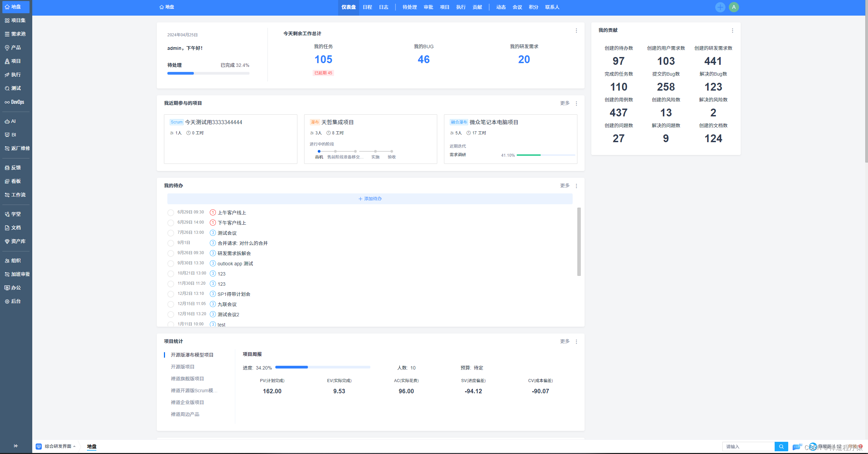This screenshot has width=868, height=454.
Task: Go to 产品 in the sidebar
Action: coord(16,48)
